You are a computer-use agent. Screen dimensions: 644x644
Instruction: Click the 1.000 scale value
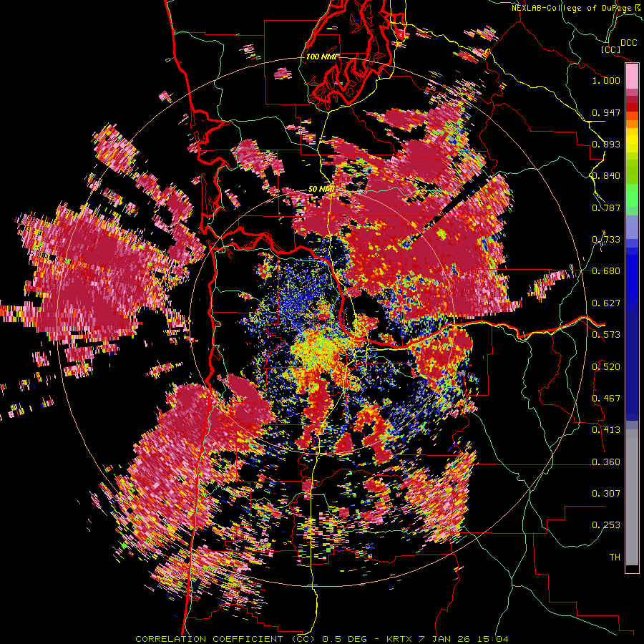606,80
